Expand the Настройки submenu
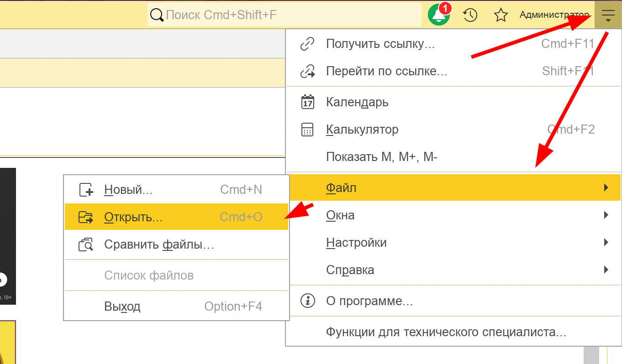622x364 pixels. point(455,242)
